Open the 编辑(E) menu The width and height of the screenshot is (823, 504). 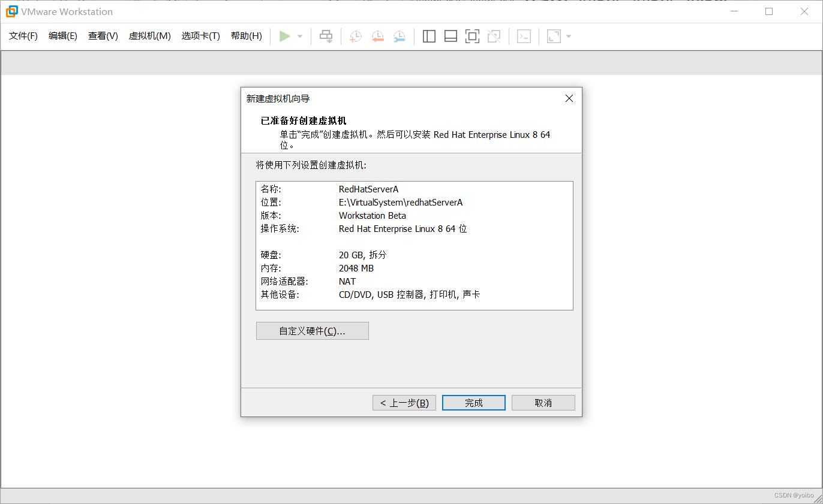[63, 36]
